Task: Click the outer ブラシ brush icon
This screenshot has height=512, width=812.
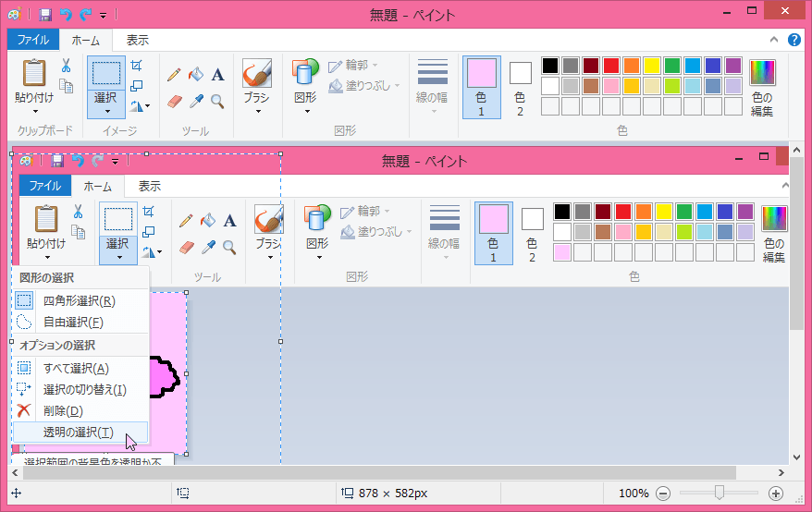Action: tap(257, 73)
